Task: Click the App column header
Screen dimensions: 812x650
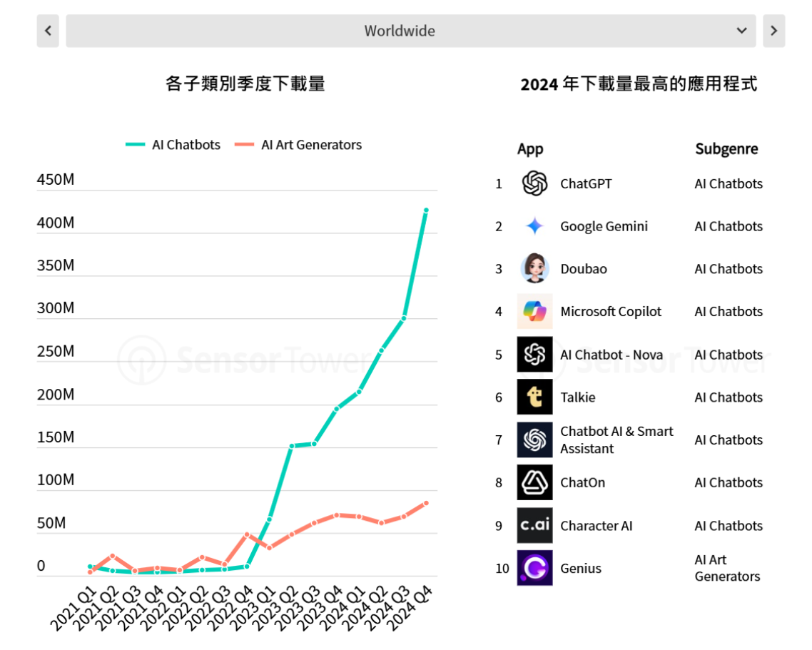Action: [x=530, y=149]
